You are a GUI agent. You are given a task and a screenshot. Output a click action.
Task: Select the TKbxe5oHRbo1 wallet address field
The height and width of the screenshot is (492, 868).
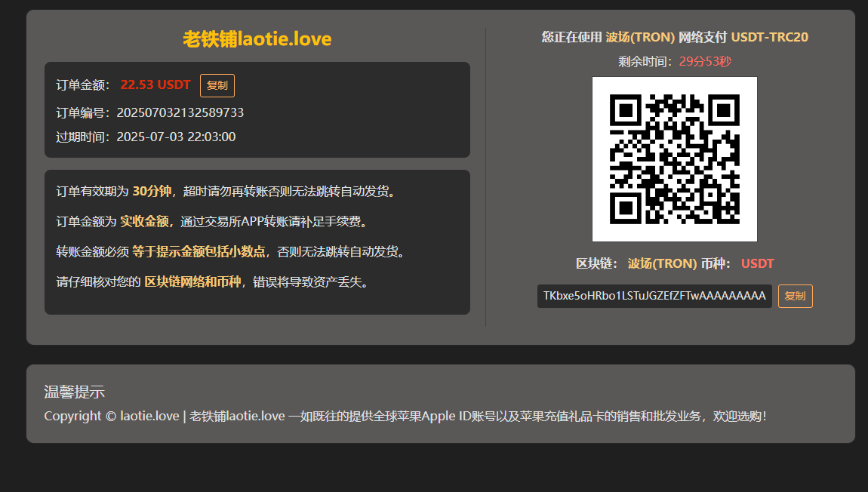click(x=654, y=295)
